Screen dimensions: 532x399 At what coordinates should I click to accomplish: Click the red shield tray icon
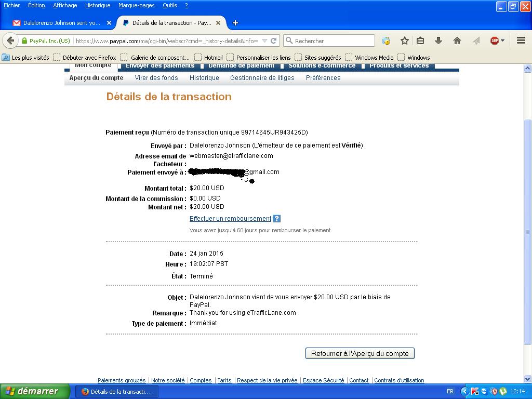[494, 391]
